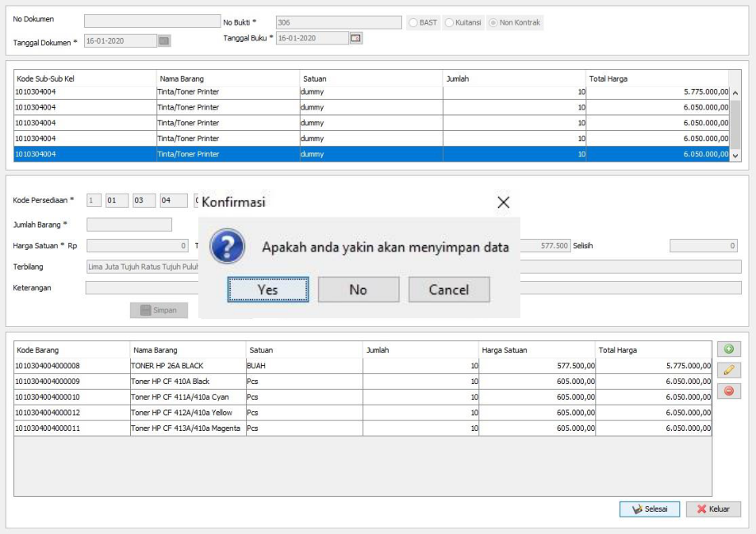This screenshot has width=756, height=534.
Task: Click the green add item icon
Action: (x=728, y=349)
